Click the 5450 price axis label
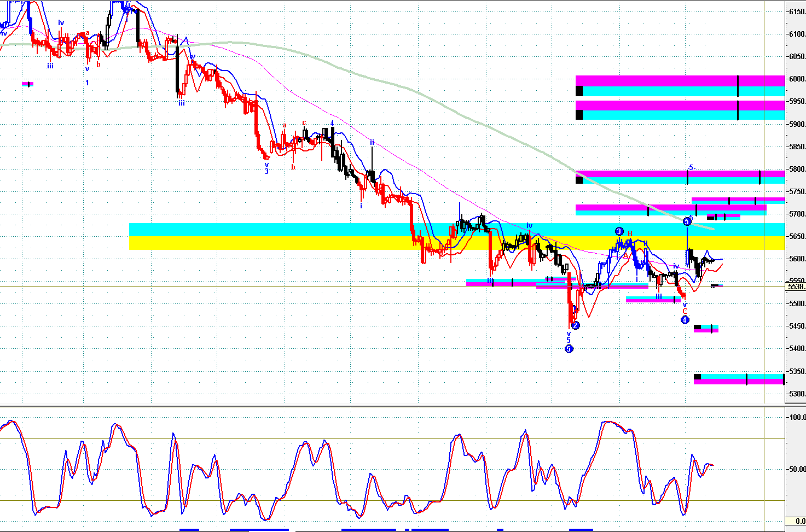The width and height of the screenshot is (806, 532). (797, 326)
